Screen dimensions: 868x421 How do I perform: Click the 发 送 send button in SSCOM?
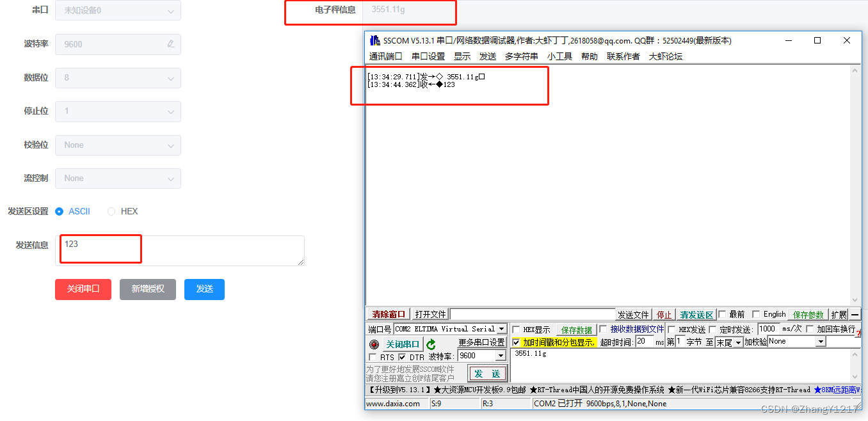pyautogui.click(x=488, y=374)
